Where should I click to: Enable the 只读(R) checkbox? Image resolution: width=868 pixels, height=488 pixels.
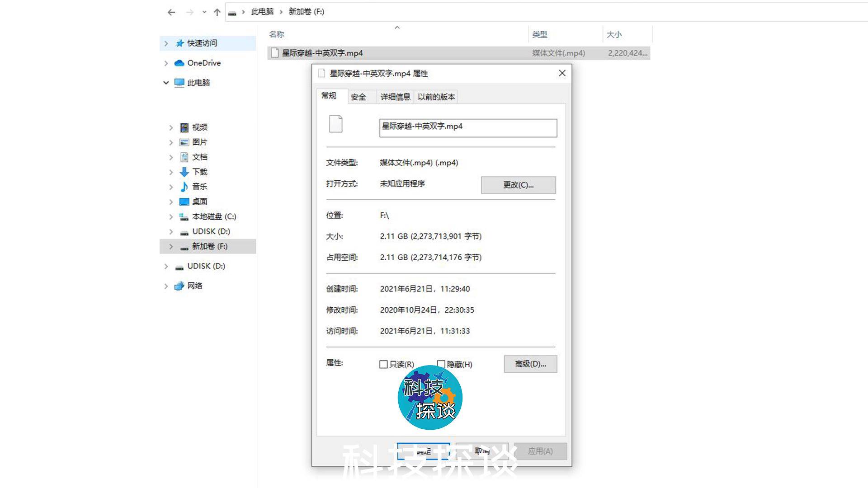[x=383, y=364]
